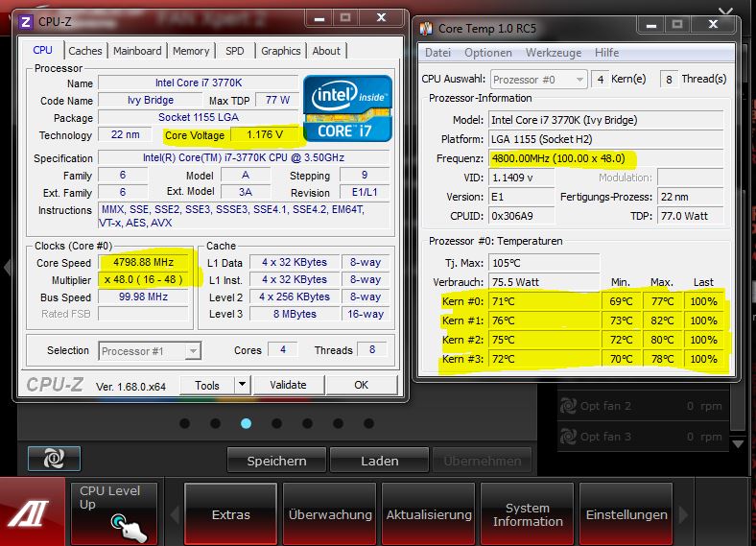Switch to the Memory tab
Viewport: 756px width, 546px height.
191,51
